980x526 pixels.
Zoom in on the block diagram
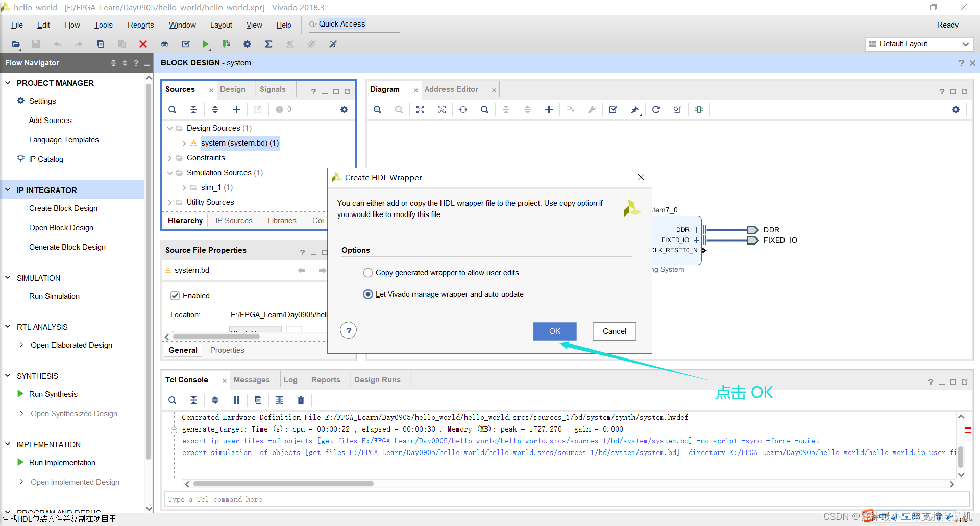point(377,109)
